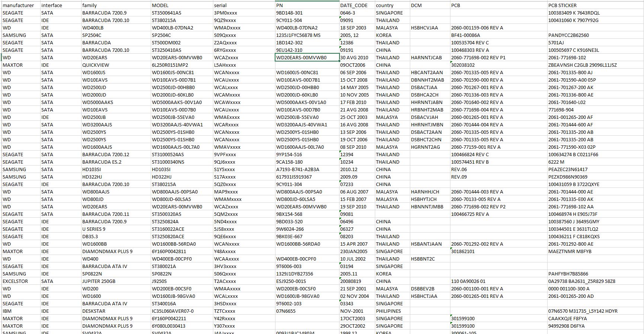Click sticker cell "771698-904"
The width and height of the screenshot is (644, 334).
(595, 110)
